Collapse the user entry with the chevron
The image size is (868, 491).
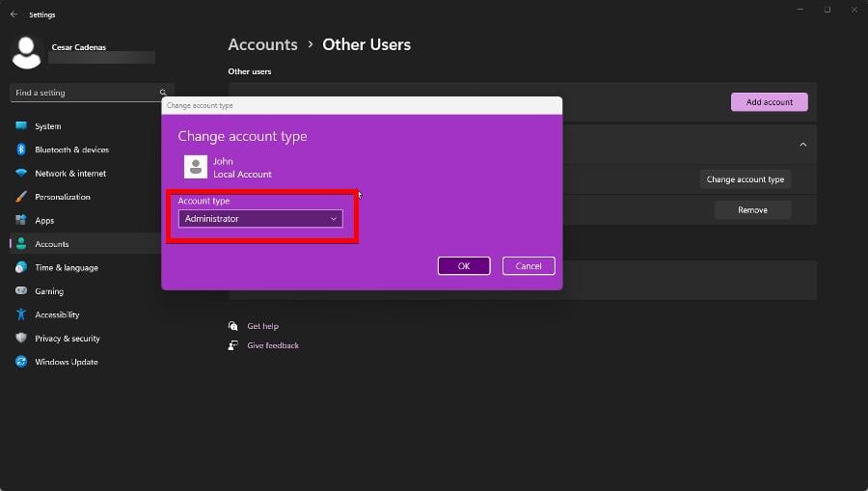[802, 145]
